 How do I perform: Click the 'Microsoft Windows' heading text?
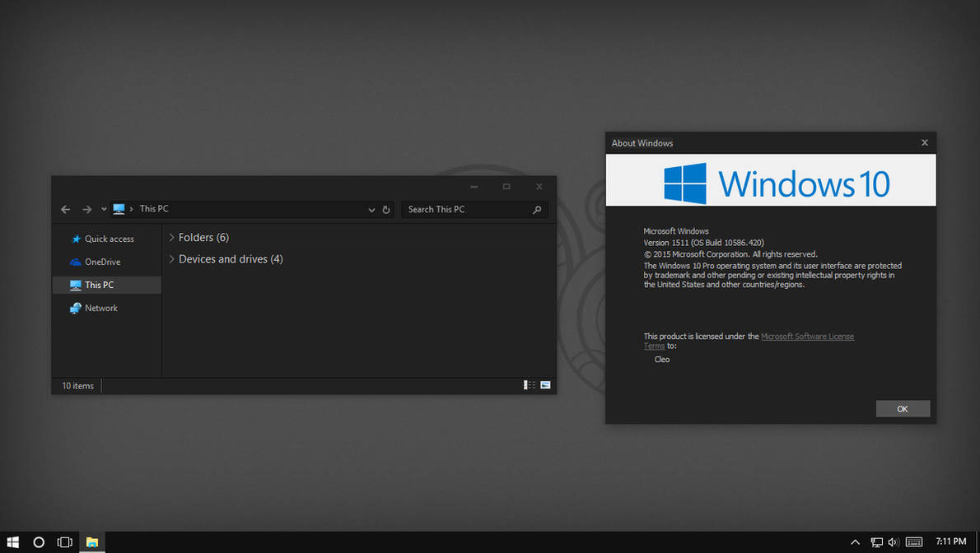click(675, 231)
